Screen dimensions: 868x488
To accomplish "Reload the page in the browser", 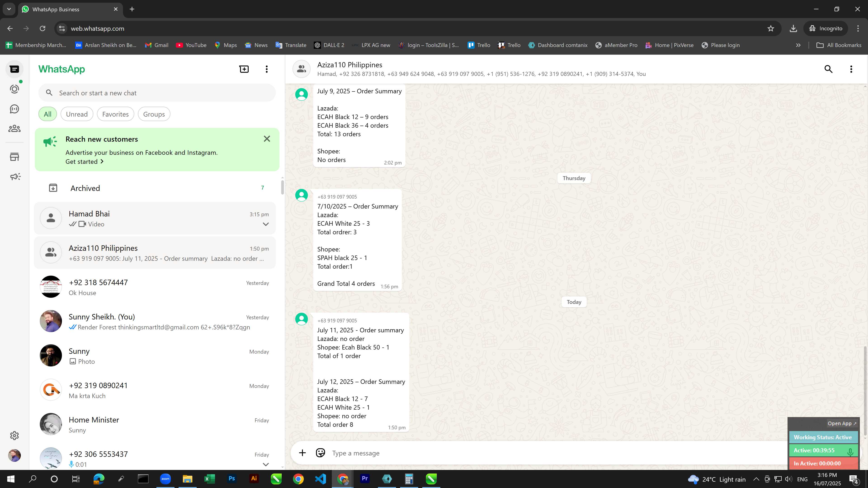I will pos(42,29).
